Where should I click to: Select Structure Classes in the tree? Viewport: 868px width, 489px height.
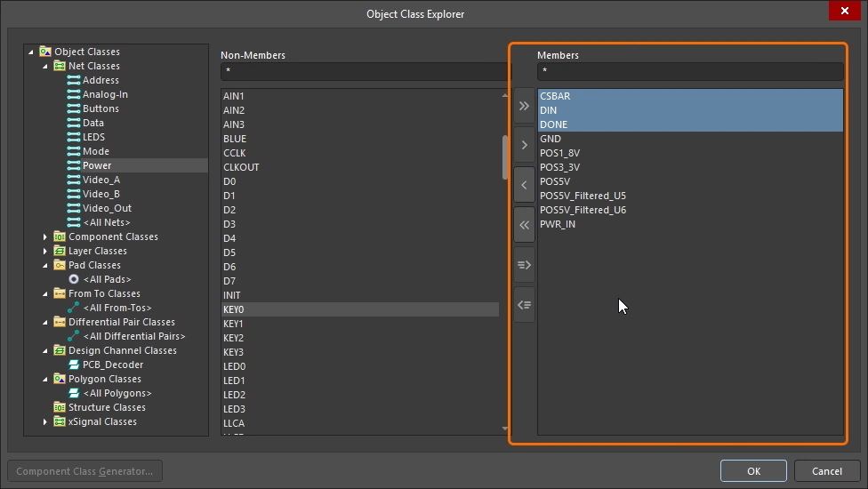point(107,407)
